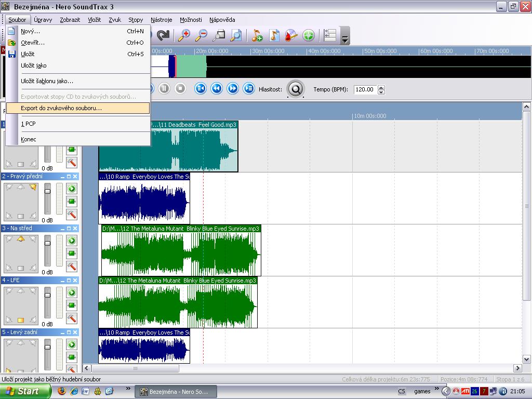
Task: Toggle rear-left speaker on LFE track
Action: click(x=9, y=320)
